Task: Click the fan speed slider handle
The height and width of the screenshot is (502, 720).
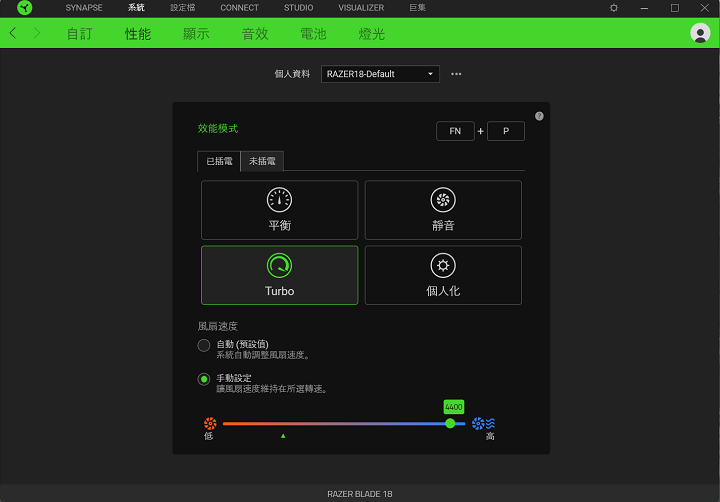Action: tap(450, 423)
